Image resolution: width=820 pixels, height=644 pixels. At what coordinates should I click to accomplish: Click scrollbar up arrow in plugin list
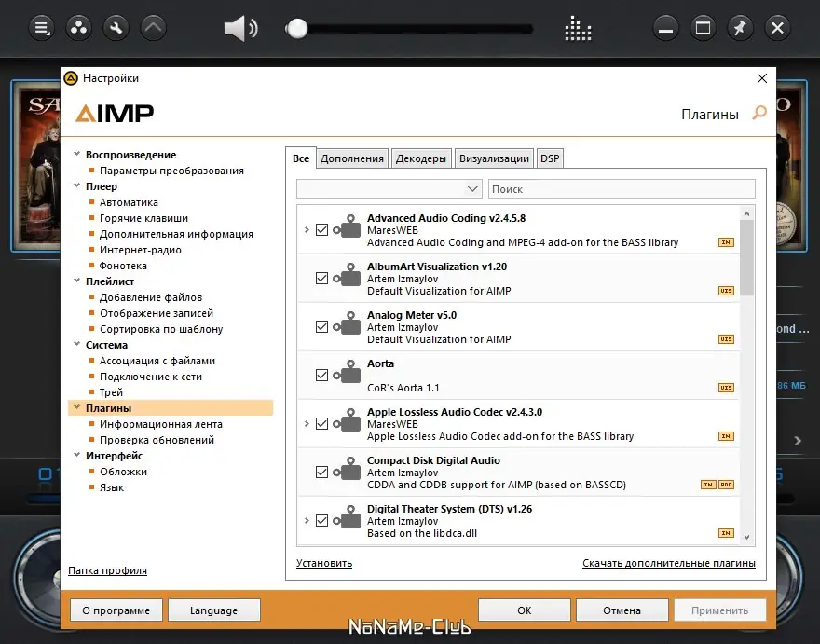746,213
